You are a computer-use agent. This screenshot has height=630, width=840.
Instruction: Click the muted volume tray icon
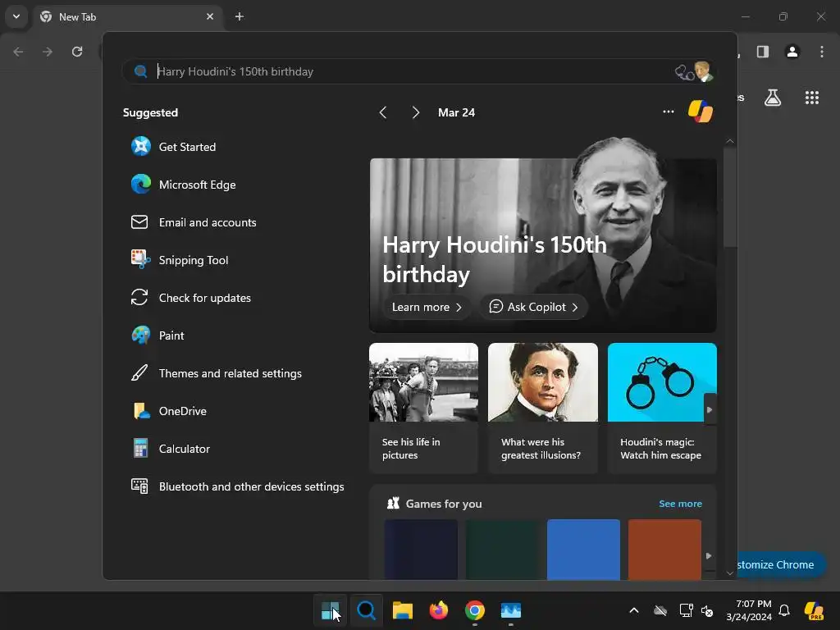pos(708,610)
